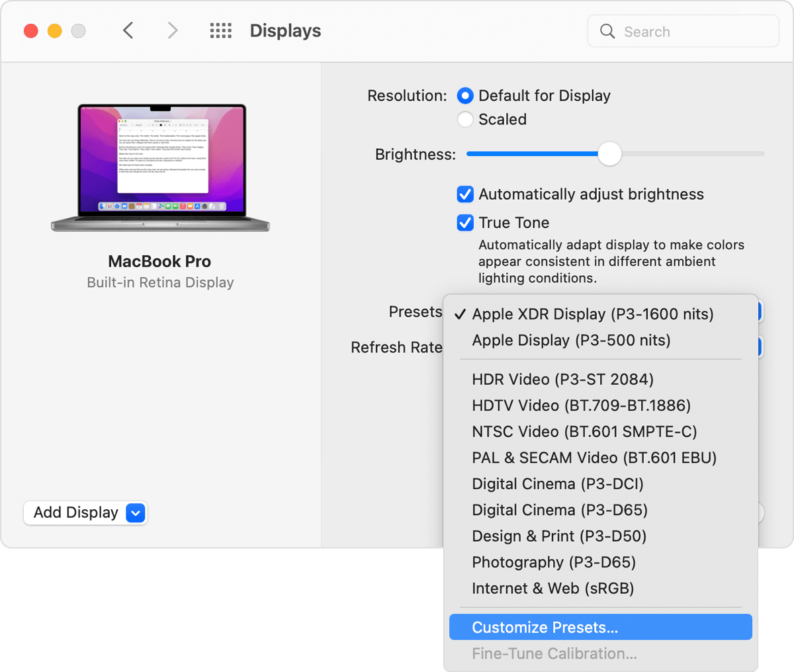The width and height of the screenshot is (794, 672).
Task: Click the Displays window title
Action: 285,30
